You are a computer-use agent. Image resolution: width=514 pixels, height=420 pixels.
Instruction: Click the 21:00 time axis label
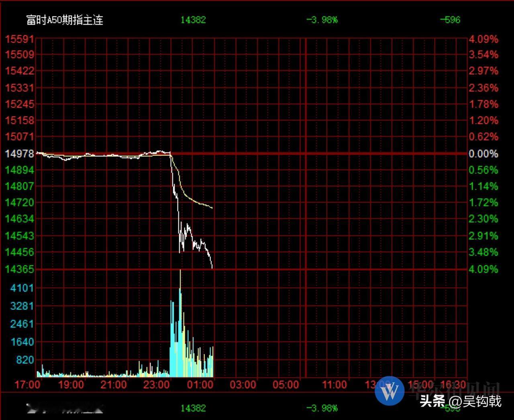click(x=114, y=385)
